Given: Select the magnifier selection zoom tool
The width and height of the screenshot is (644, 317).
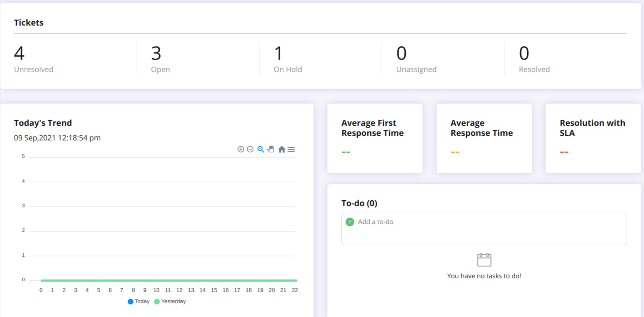Looking at the screenshot, I should 261,149.
